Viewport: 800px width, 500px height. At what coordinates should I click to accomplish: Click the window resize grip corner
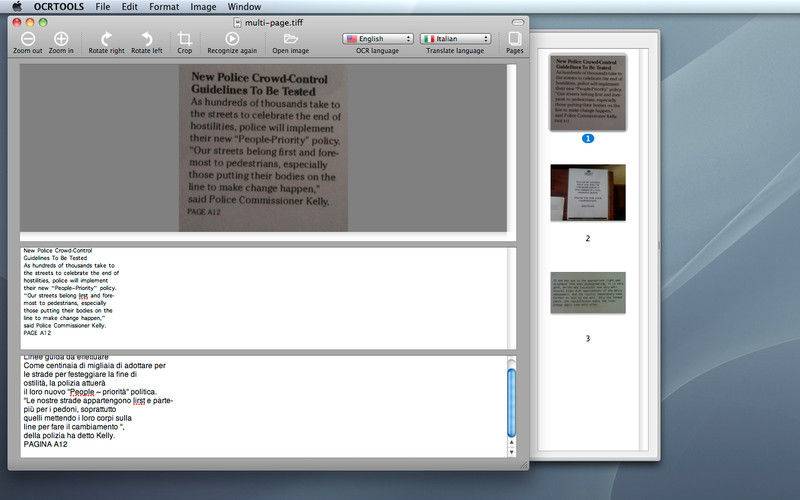(x=524, y=465)
